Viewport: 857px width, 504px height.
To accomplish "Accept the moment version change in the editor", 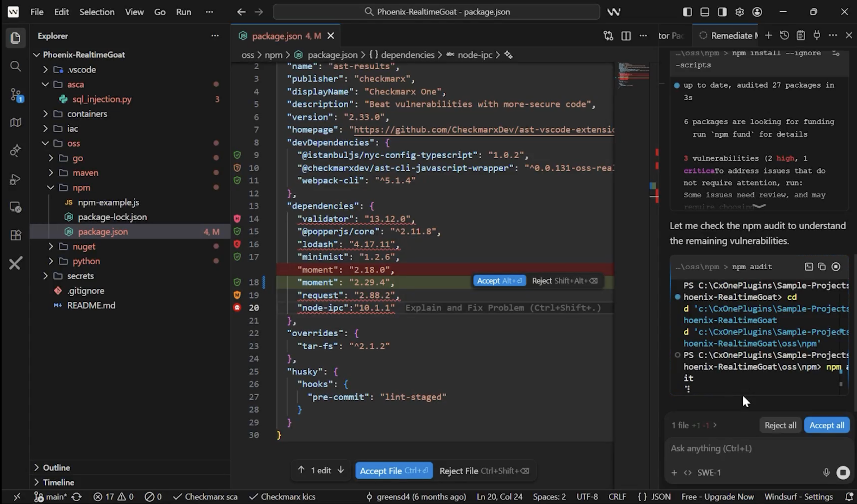I will coord(499,280).
